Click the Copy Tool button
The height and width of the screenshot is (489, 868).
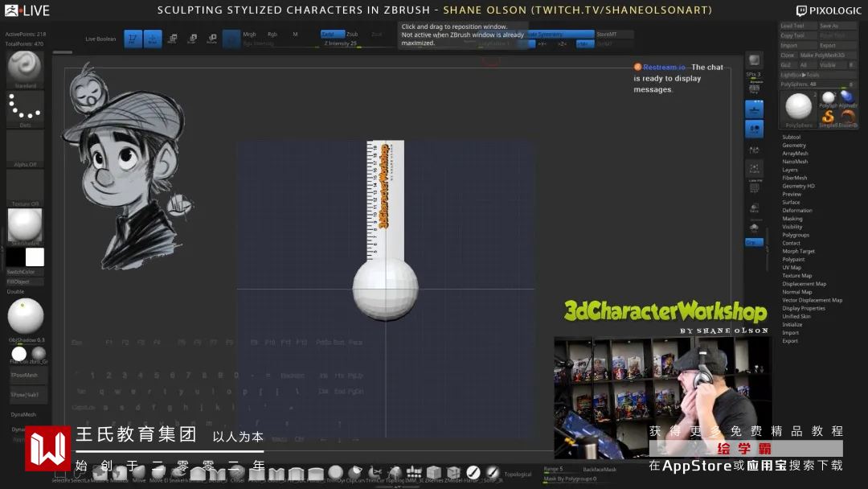click(x=798, y=35)
